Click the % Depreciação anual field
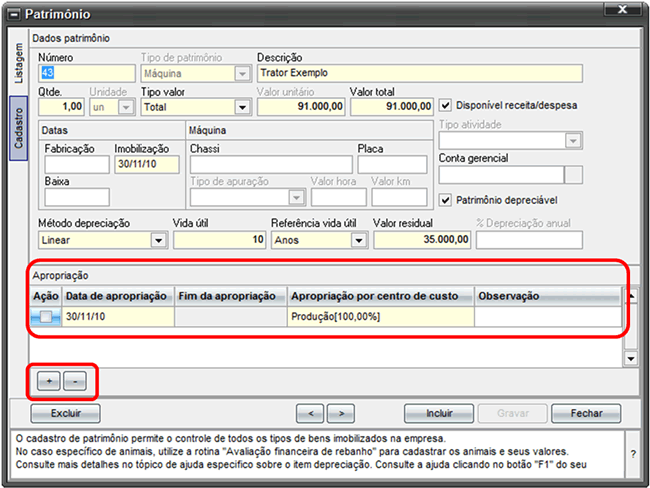The width and height of the screenshot is (650, 488). tap(529, 240)
